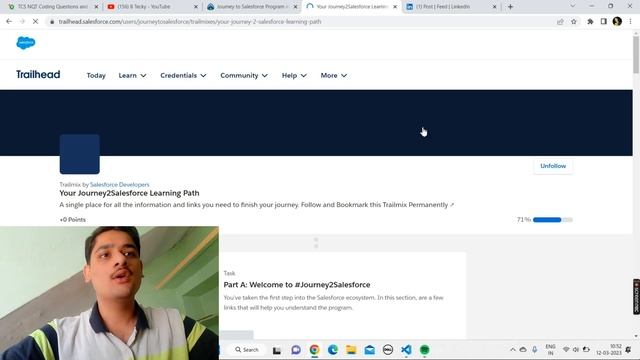This screenshot has height=360, width=640.
Task: Open Part A: Welcome to #Journey2Salesforce task
Action: pos(297,284)
